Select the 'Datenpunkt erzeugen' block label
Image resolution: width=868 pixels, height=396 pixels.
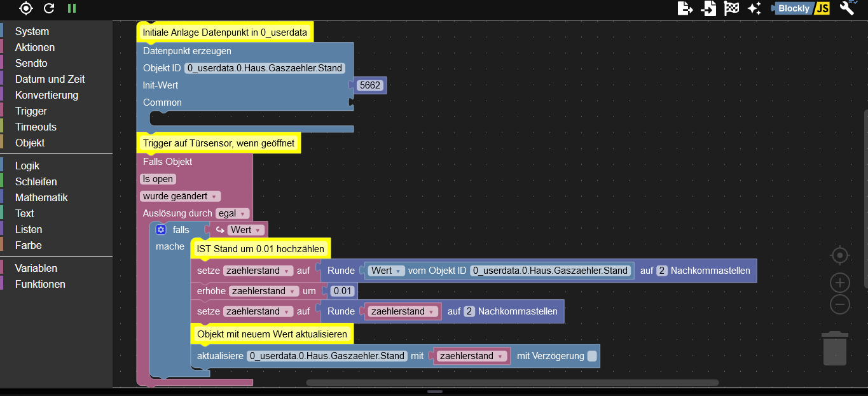pos(187,51)
